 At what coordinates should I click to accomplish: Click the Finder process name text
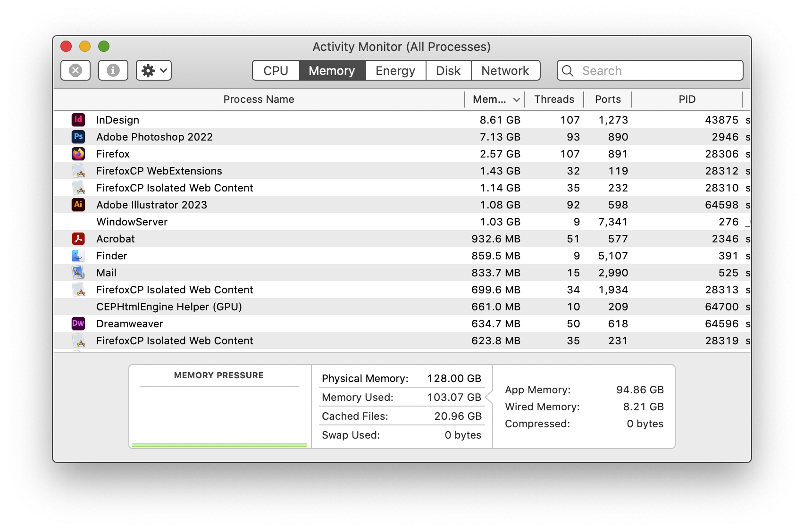[x=112, y=256]
